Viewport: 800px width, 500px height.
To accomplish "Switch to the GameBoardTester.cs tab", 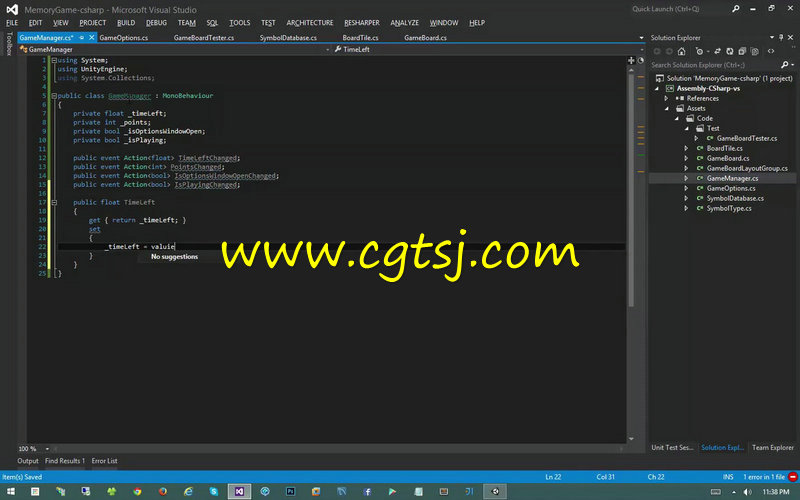I will pos(204,37).
